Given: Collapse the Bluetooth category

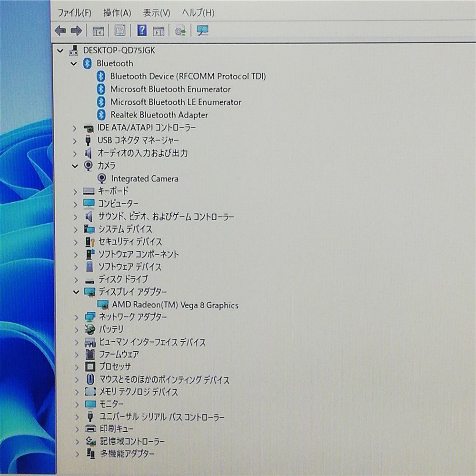Looking at the screenshot, I should pos(74,64).
